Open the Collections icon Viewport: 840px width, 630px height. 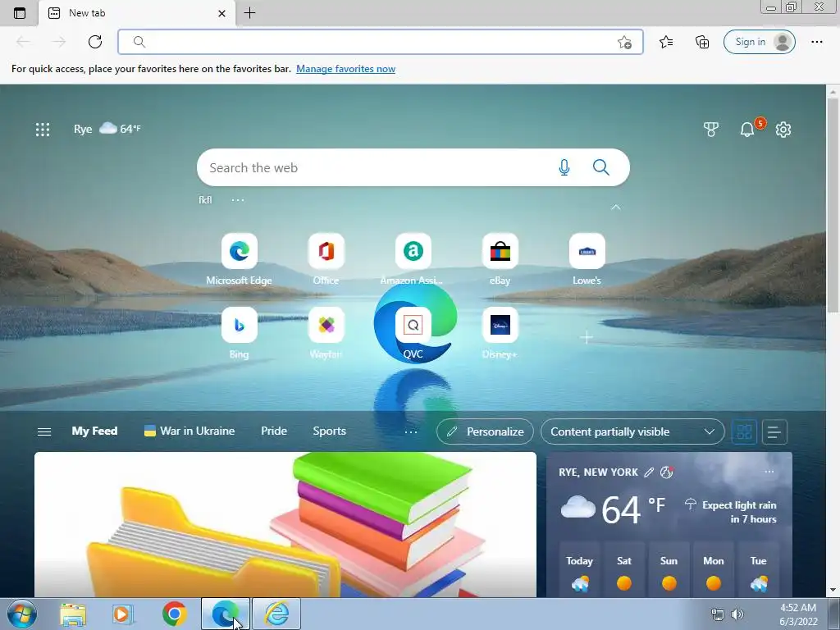point(702,42)
